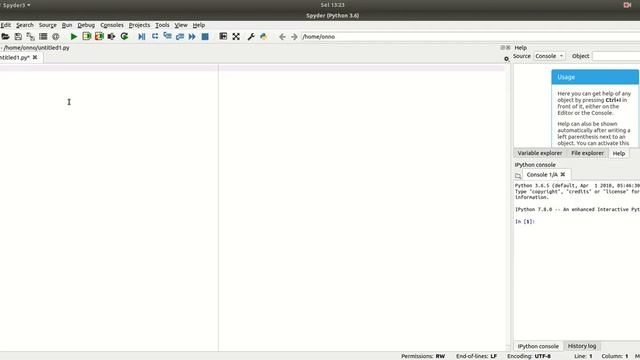The height and width of the screenshot is (360, 640).
Task: Stop debugging with the blue square icon
Action: (205, 37)
